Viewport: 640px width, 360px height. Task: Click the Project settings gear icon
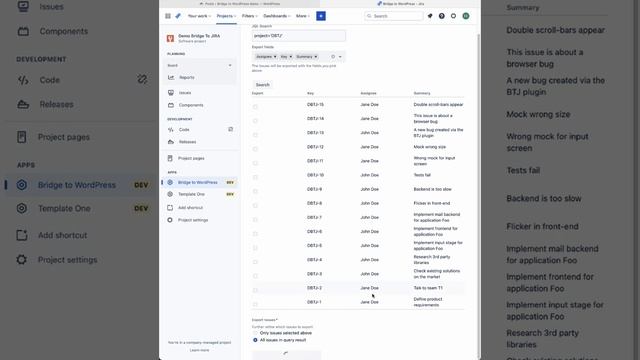pos(170,220)
